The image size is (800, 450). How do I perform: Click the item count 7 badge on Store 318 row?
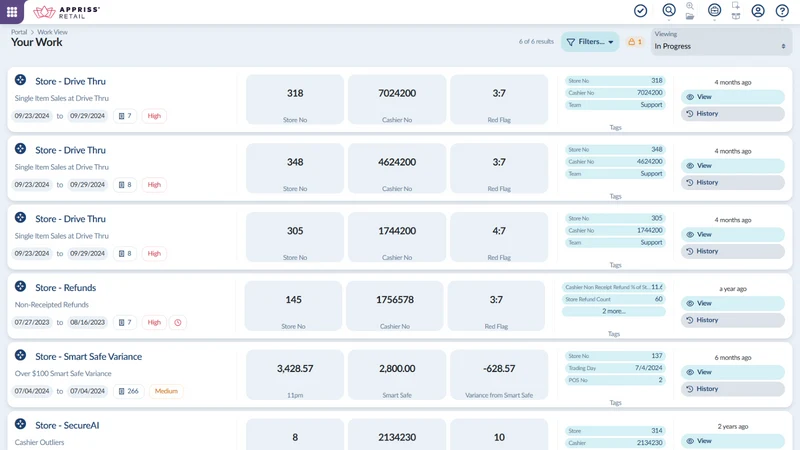click(125, 116)
